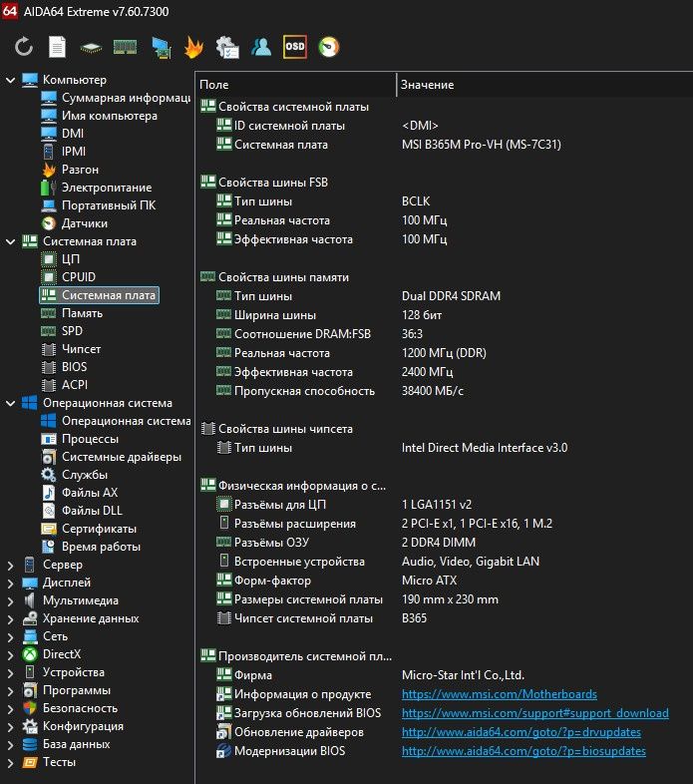Image resolution: width=693 pixels, height=784 pixels.
Task: Select the Соотношение DRAM:FSB row
Action: (x=444, y=334)
